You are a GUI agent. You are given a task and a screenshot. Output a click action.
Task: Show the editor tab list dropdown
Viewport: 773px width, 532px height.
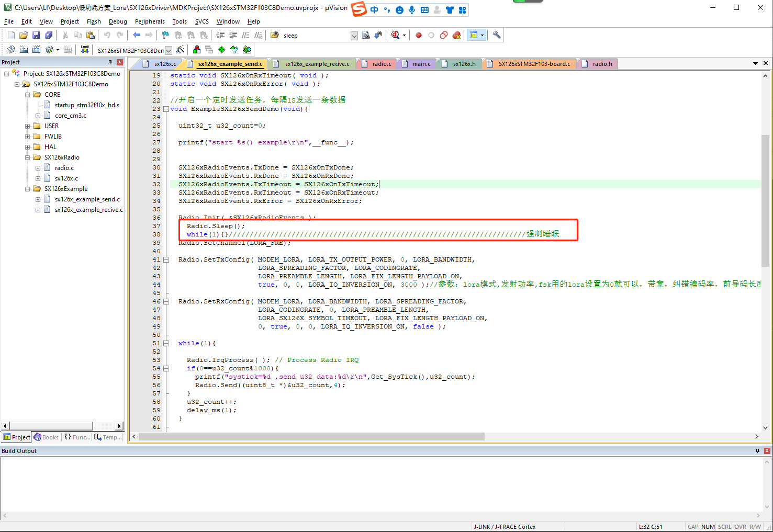(755, 63)
